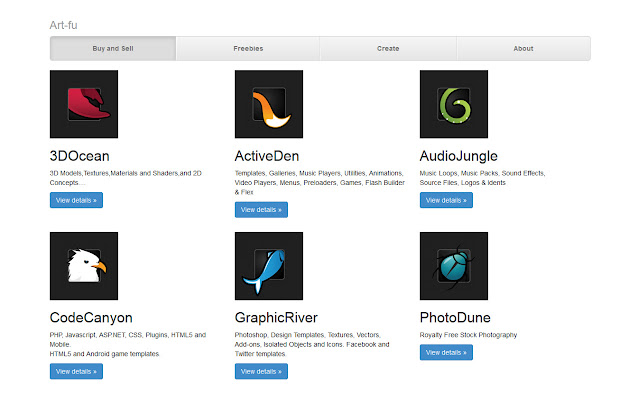
Task: Click the CodeCanyon white eagle icon
Action: 84,266
